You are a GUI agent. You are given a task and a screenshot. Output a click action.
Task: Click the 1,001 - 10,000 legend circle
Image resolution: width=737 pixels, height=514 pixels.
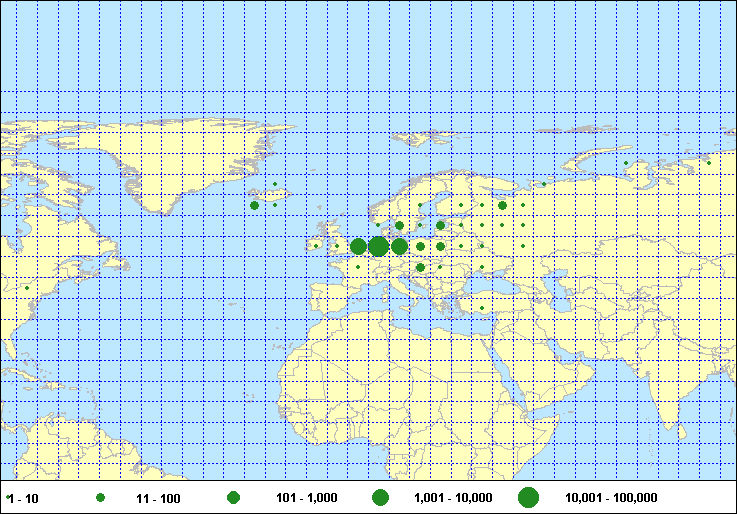pyautogui.click(x=380, y=497)
